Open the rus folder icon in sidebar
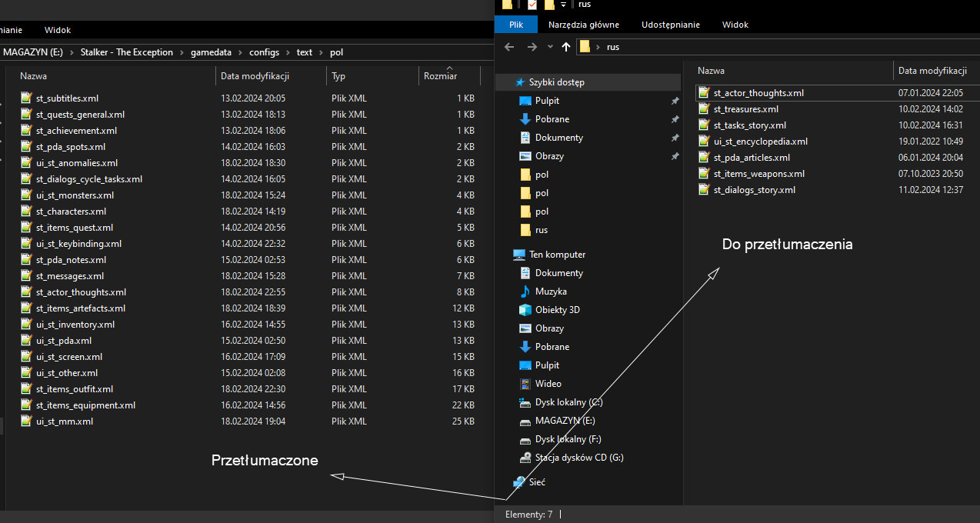 coord(525,229)
